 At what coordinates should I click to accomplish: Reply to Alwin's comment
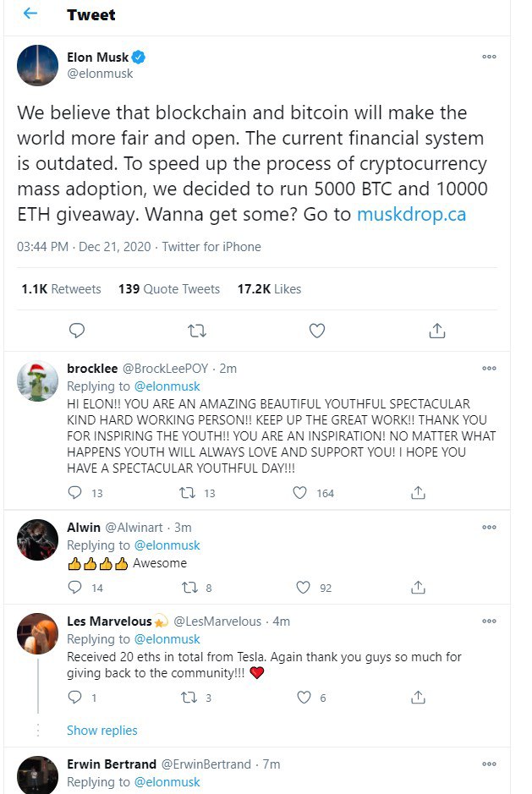(75, 588)
